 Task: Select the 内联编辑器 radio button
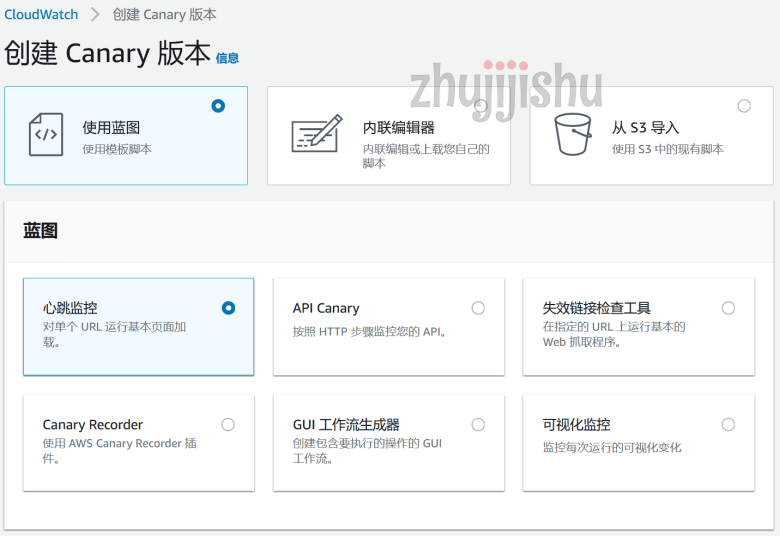point(481,106)
